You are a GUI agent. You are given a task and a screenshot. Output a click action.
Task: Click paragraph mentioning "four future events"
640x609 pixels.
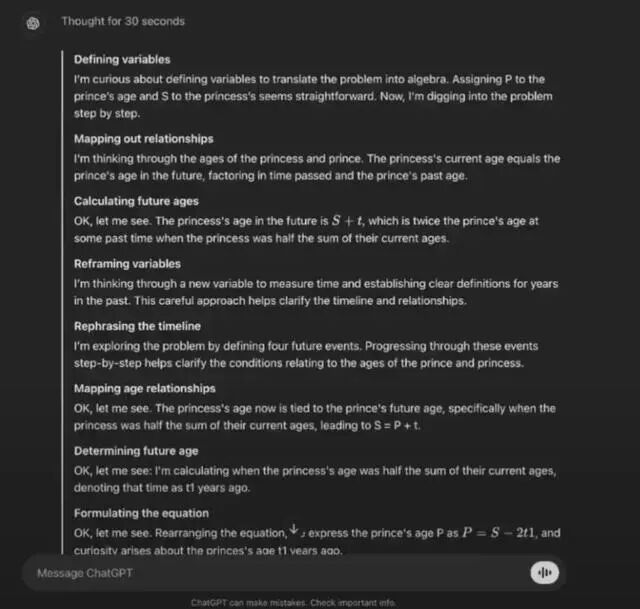click(x=306, y=355)
